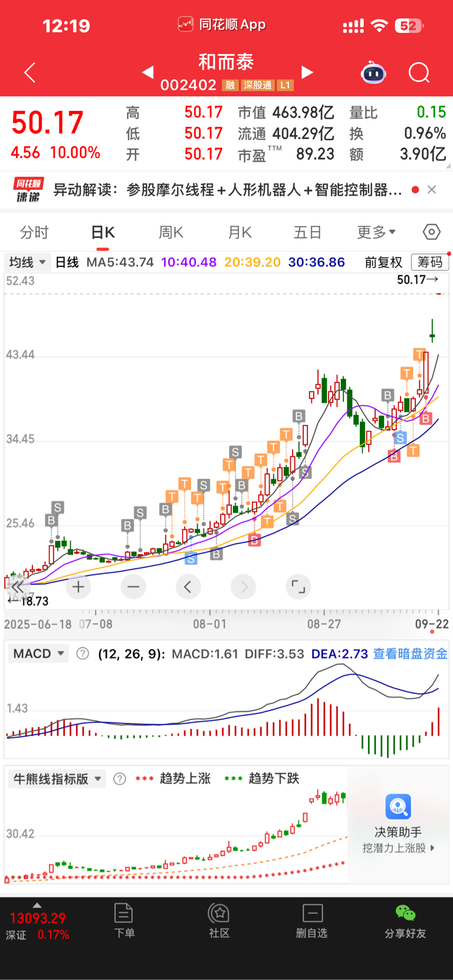The width and height of the screenshot is (453, 980).
Task: Switch to 五日 tab
Action: (307, 232)
